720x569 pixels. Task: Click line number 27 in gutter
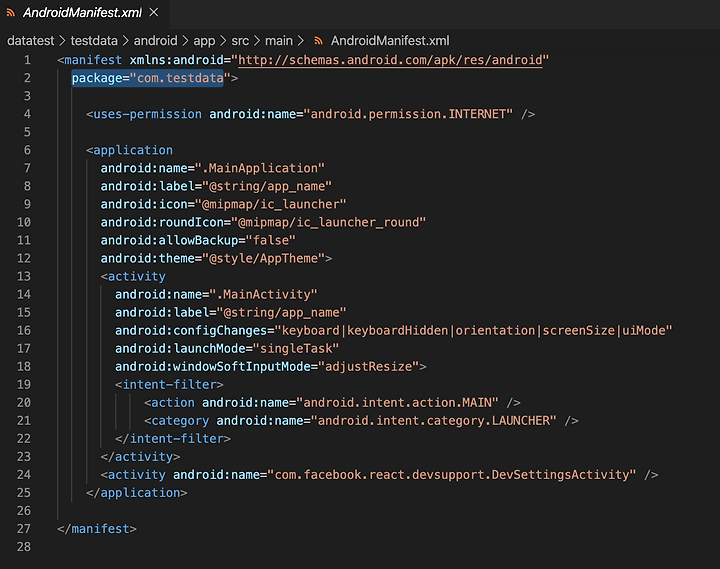pos(24,529)
